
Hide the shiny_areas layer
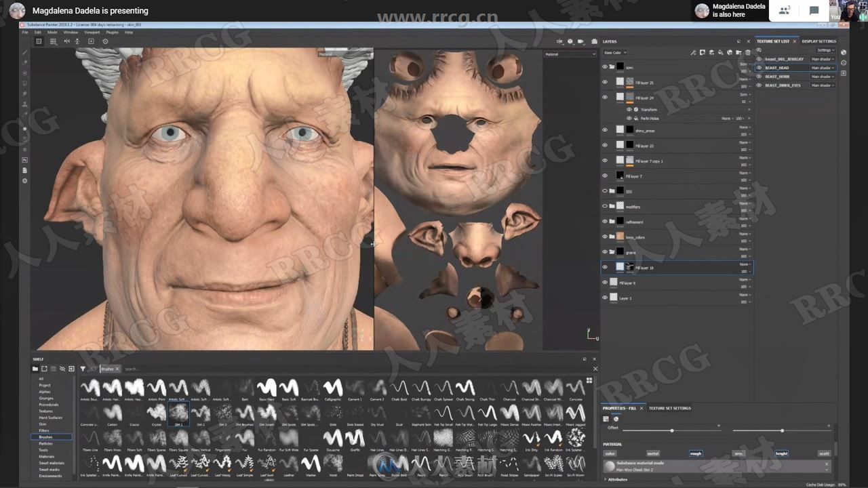(x=605, y=129)
